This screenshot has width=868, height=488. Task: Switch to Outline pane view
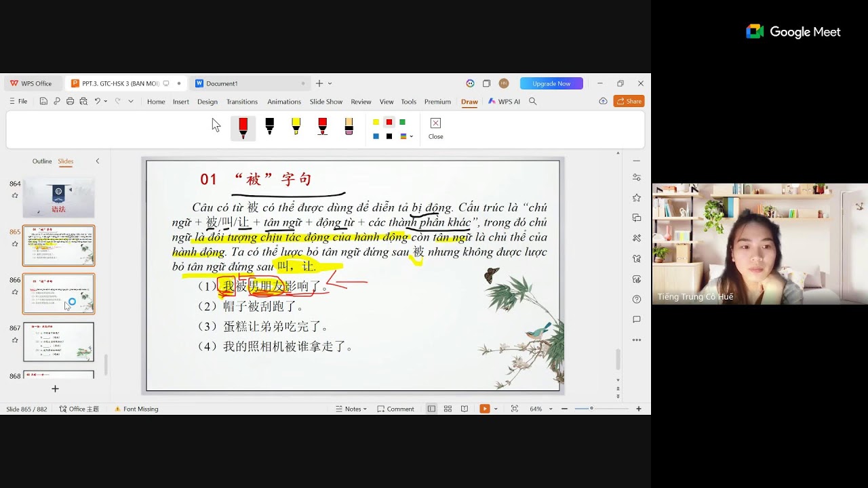pyautogui.click(x=42, y=161)
